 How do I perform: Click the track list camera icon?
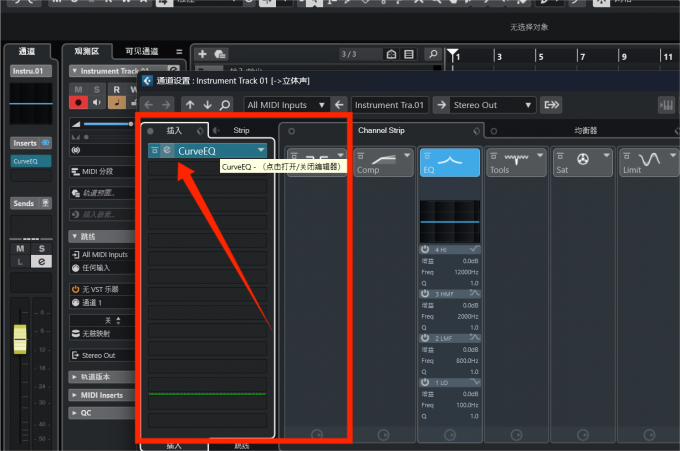pyautogui.click(x=391, y=54)
